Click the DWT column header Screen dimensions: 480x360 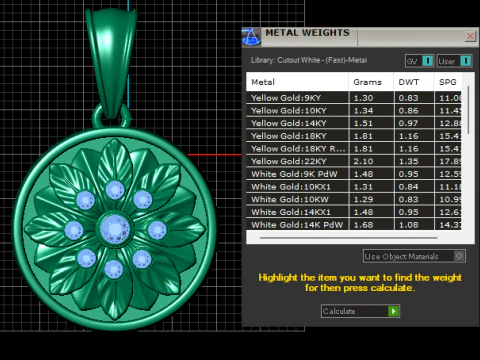414,82
